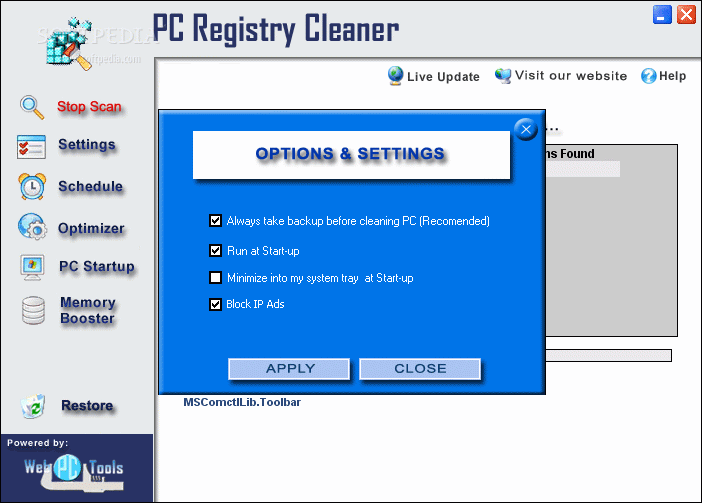Select the Restore text label
Viewport: 702px width, 503px height.
87,405
